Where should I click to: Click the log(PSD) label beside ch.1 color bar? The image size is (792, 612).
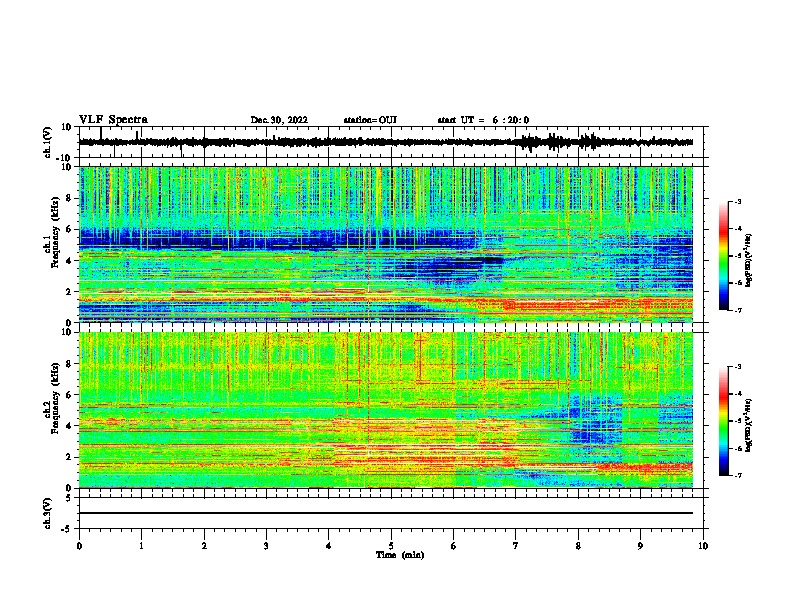coord(749,261)
